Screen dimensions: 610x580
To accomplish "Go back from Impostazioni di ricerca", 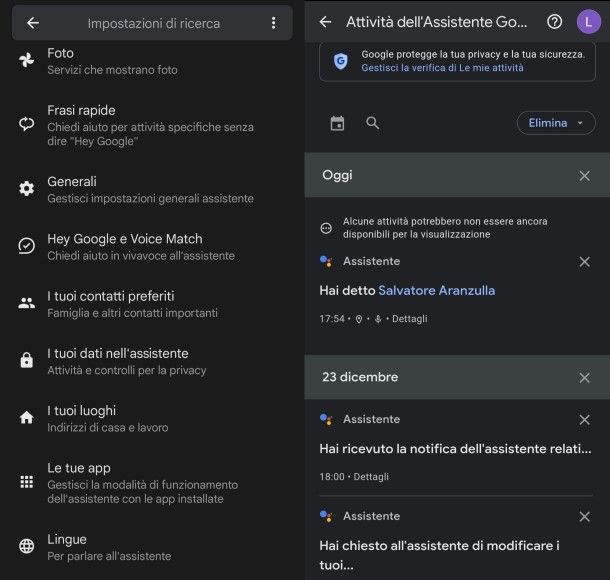I will [33, 23].
